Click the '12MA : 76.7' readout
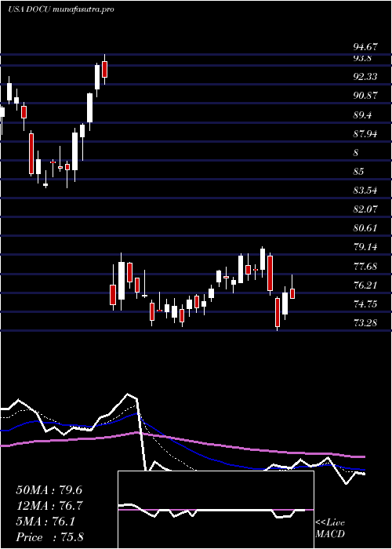Viewport: 392px width, 549px height. [49, 507]
